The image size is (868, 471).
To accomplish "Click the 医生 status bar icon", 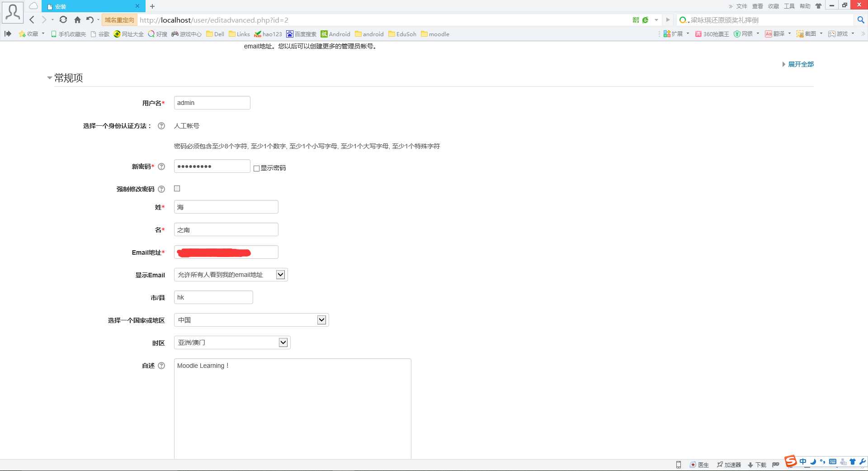I will tap(699, 465).
